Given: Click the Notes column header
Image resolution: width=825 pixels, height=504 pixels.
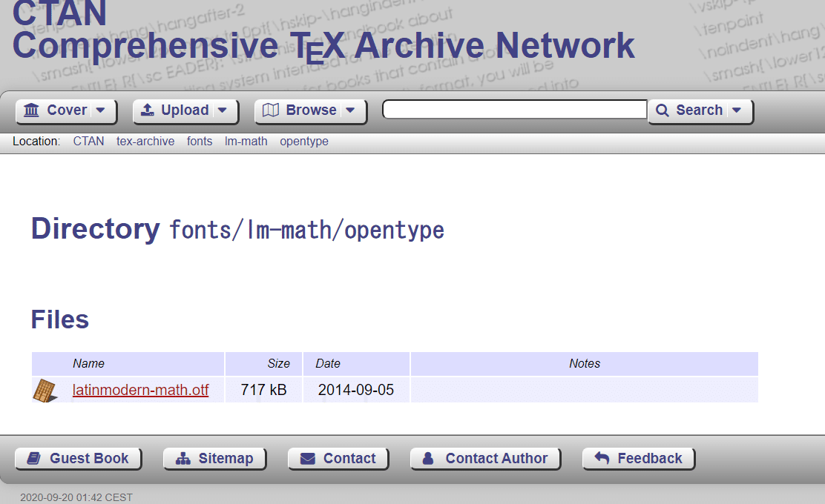Looking at the screenshot, I should coord(584,364).
